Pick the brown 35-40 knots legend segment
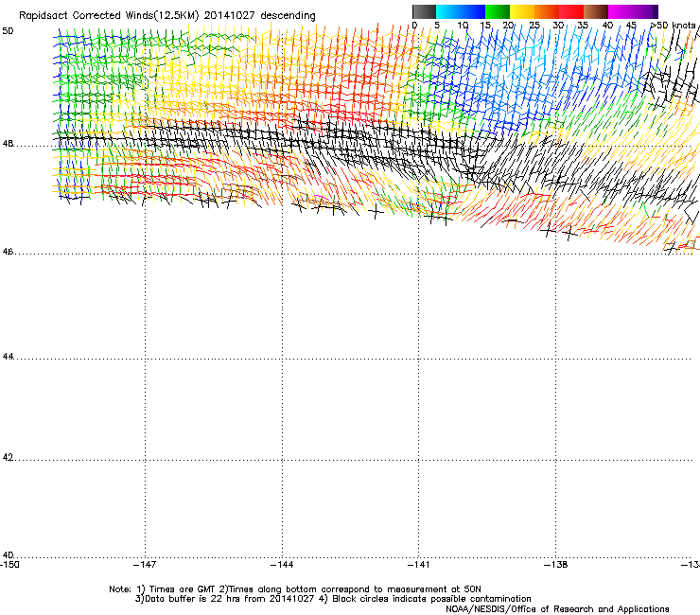This screenshot has height=615, width=700. [596, 11]
